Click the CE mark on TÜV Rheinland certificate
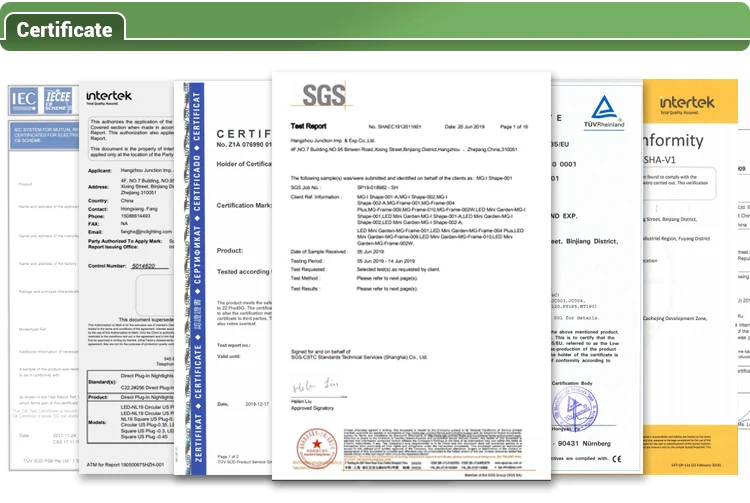750x503 pixels. (x=617, y=459)
